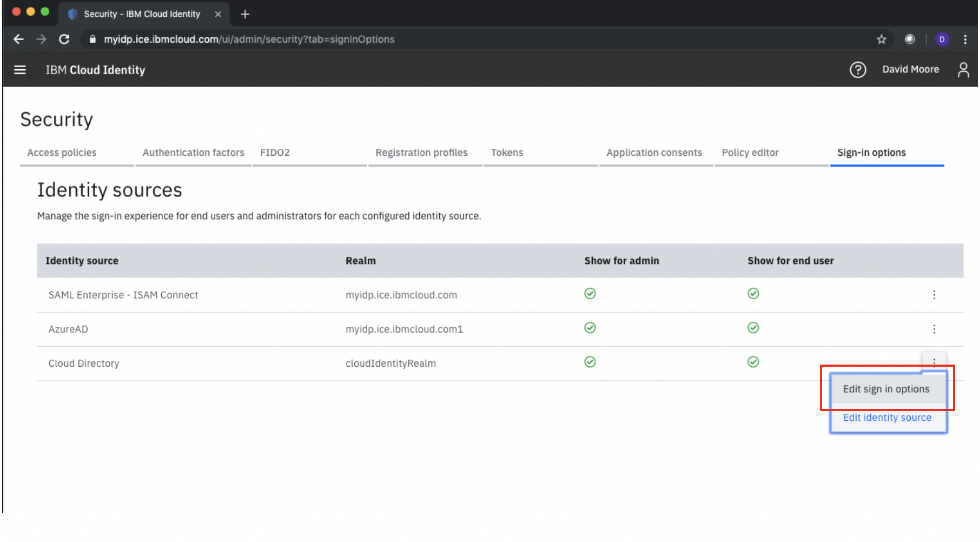The image size is (980, 542).
Task: Click Show for admin checkmark for Cloud Directory
Action: click(x=590, y=362)
